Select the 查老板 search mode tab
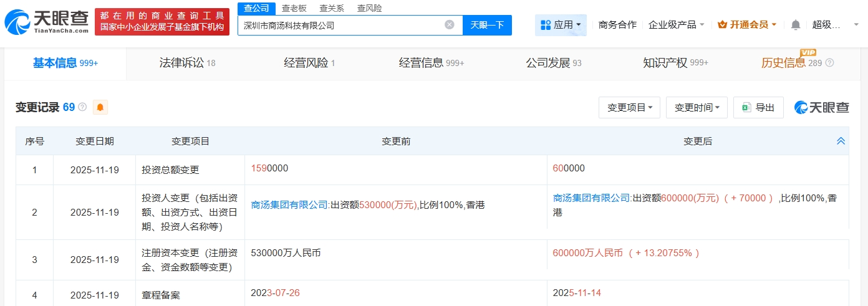868x306 pixels. [x=294, y=8]
